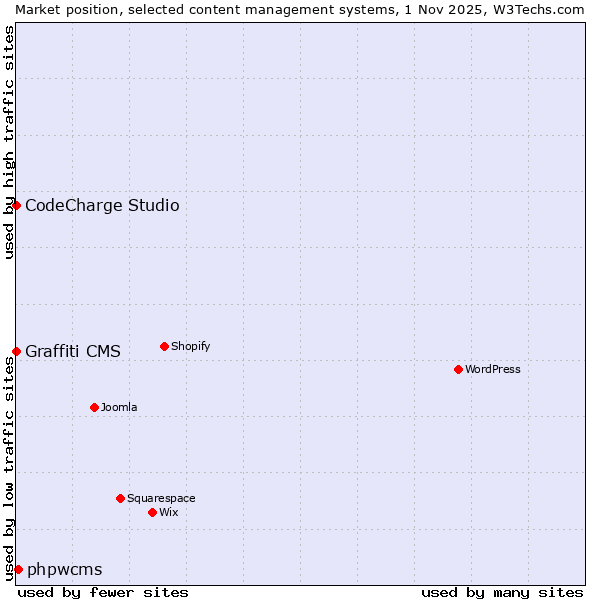Image resolution: width=600 pixels, height=600 pixels.
Task: Click the chart title mentioning W3Techs.com
Action: [x=300, y=9]
